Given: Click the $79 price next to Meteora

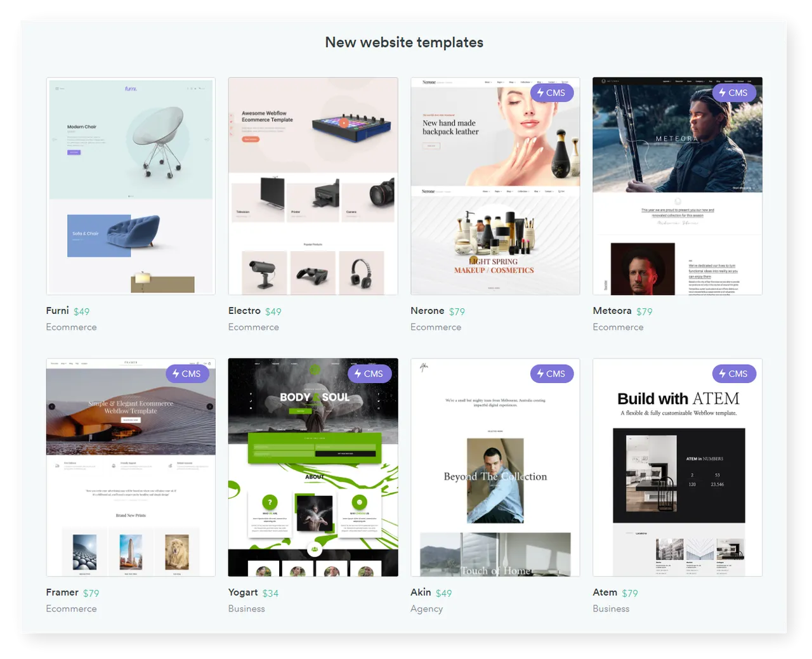Looking at the screenshot, I should (x=644, y=311).
